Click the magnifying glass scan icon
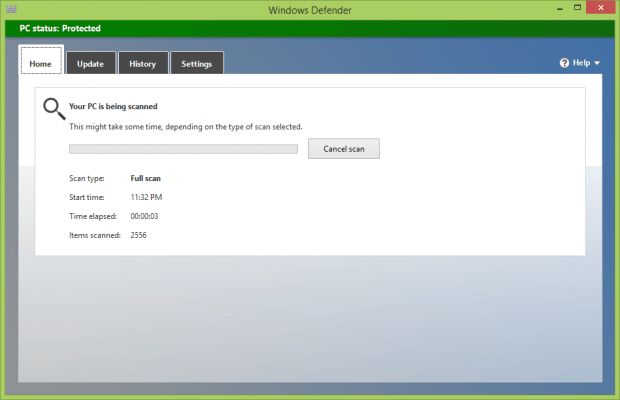 click(54, 109)
